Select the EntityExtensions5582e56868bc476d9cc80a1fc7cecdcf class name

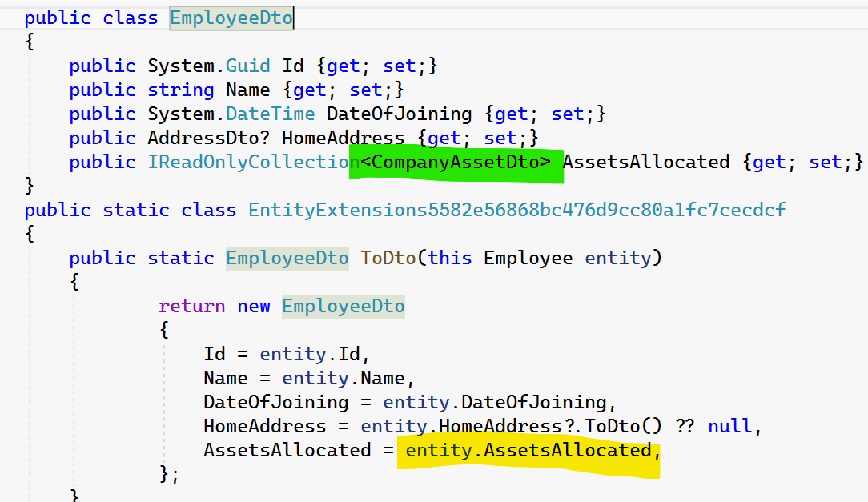point(517,211)
